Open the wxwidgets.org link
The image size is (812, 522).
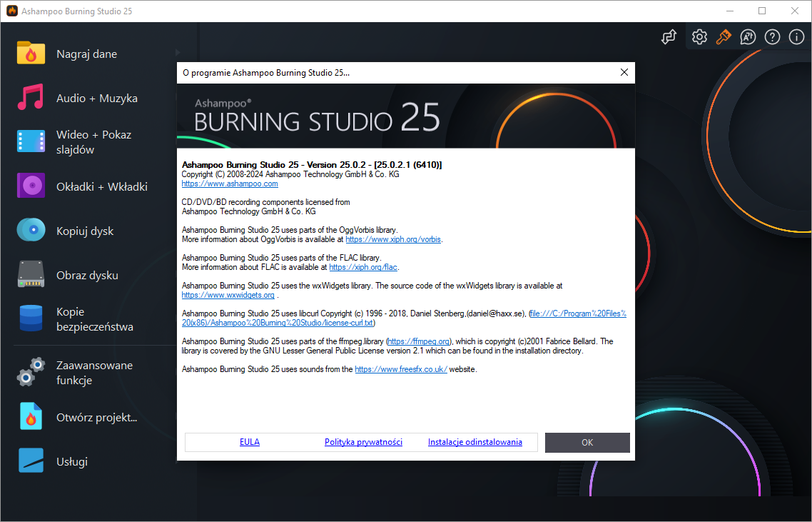pyautogui.click(x=228, y=295)
